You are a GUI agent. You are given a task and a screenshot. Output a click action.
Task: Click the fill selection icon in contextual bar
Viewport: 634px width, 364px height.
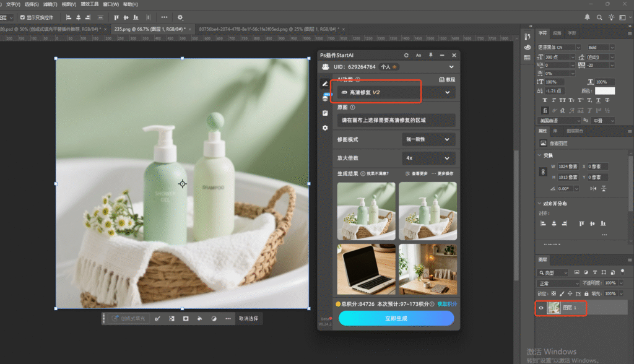tap(200, 319)
